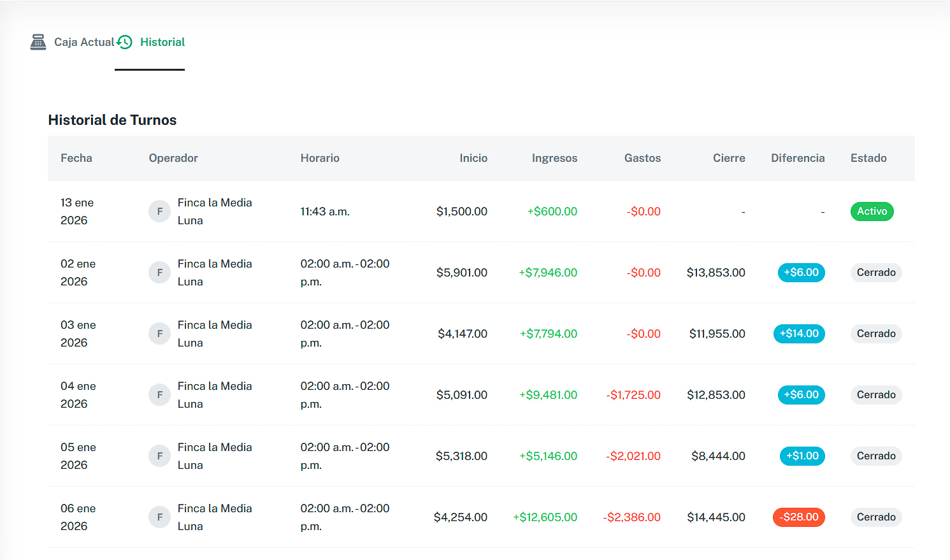
Task: Click the +$14.00 difference badge
Action: coord(799,334)
